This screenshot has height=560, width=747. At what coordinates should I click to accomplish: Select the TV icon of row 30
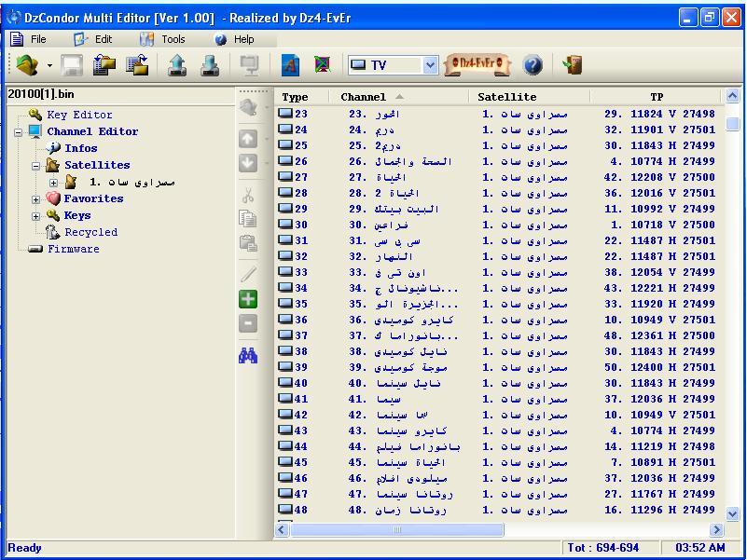[285, 225]
